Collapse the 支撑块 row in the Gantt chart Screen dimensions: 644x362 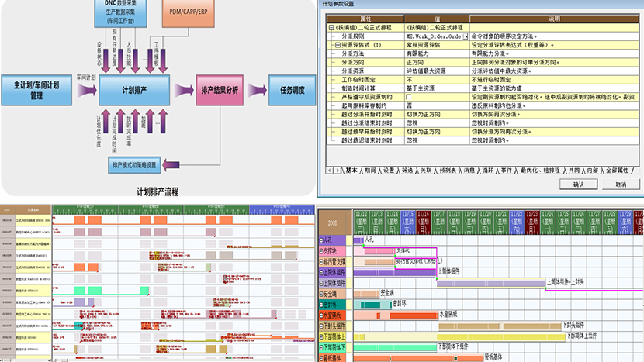click(x=322, y=251)
